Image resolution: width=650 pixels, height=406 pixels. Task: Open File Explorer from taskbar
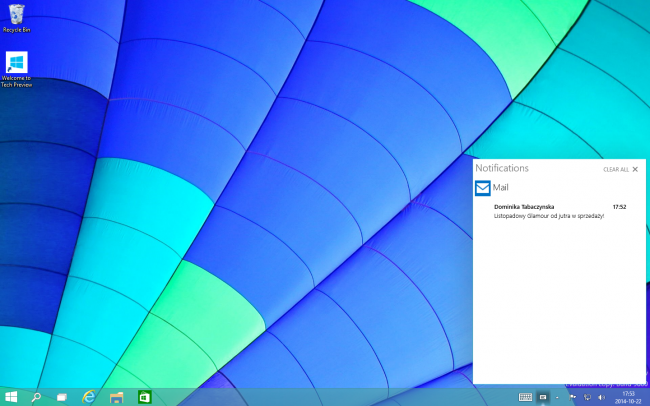[116, 397]
